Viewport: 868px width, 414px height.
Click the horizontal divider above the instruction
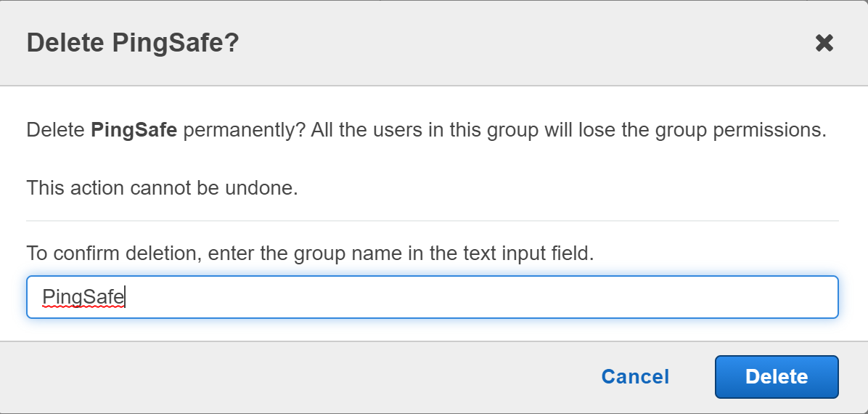[x=432, y=220]
